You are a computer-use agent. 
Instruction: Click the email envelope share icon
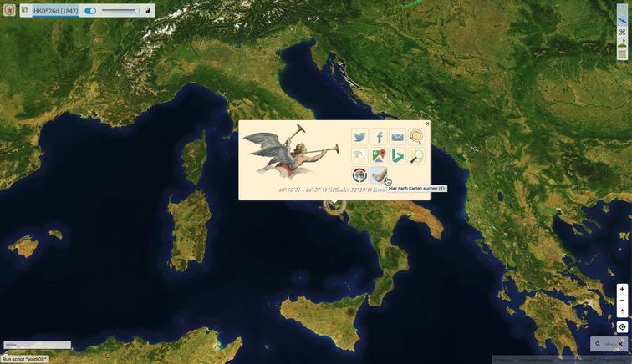(x=397, y=137)
